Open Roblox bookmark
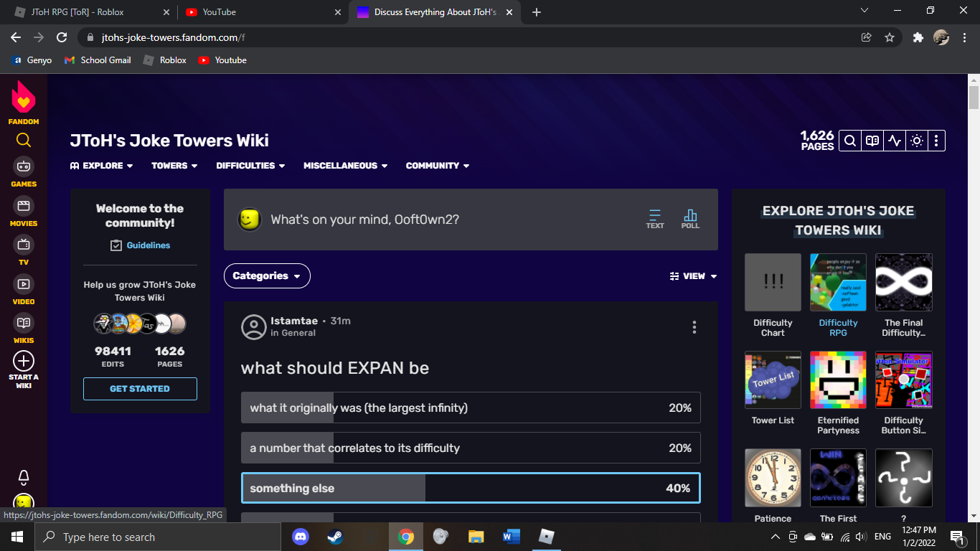 [165, 60]
